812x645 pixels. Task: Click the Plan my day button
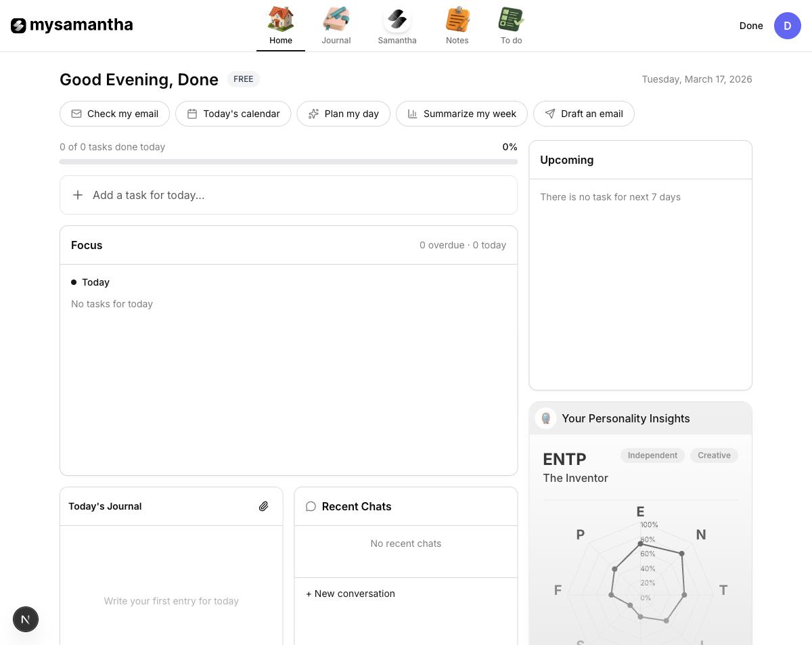pyautogui.click(x=343, y=114)
